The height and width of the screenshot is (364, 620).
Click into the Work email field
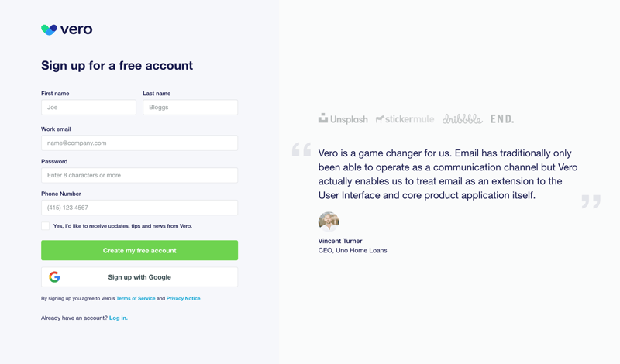tap(139, 143)
